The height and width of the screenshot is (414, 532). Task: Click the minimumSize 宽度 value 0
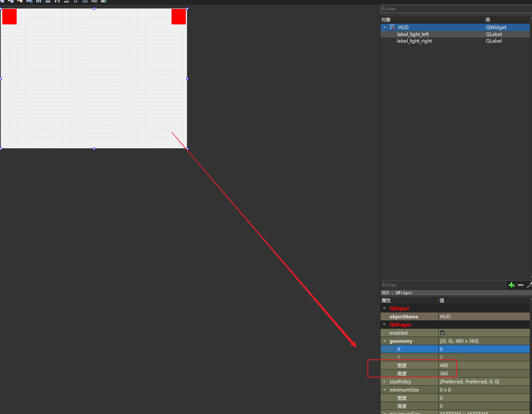[484, 398]
